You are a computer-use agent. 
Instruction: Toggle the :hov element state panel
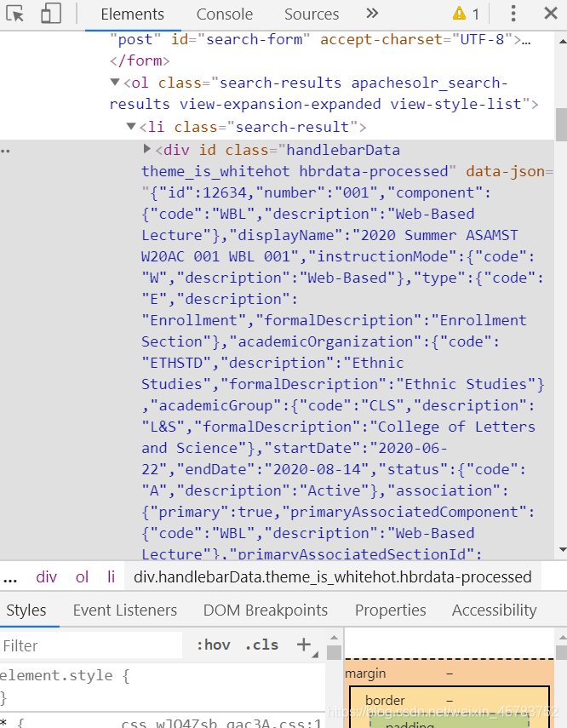[x=214, y=645]
